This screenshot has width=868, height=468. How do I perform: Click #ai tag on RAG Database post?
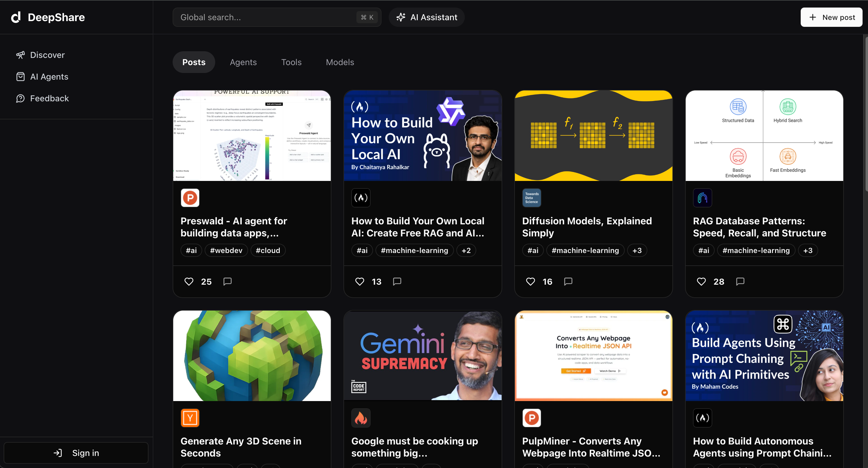click(704, 251)
